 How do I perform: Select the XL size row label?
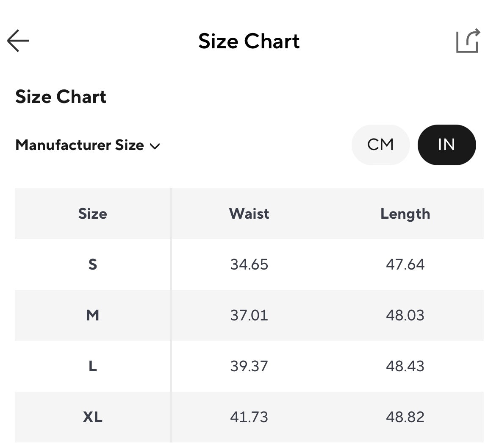pyautogui.click(x=92, y=417)
